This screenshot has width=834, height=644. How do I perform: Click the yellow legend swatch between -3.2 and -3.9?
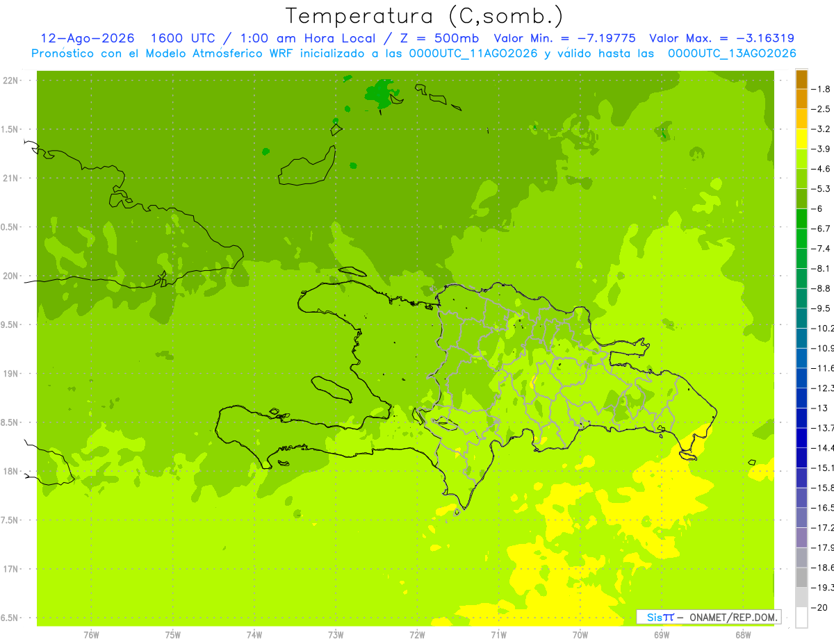(x=801, y=139)
